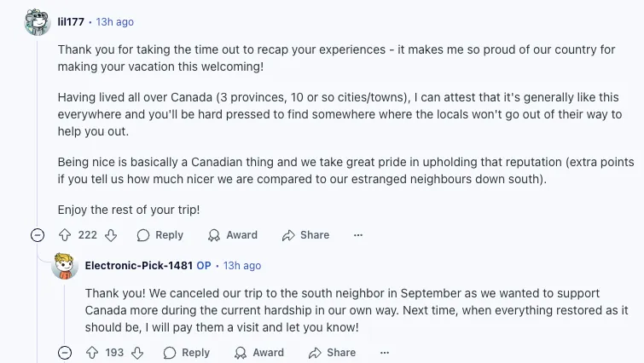Open Electronic-Pick-1481's profile link
The height and width of the screenshot is (363, 644).
(138, 266)
